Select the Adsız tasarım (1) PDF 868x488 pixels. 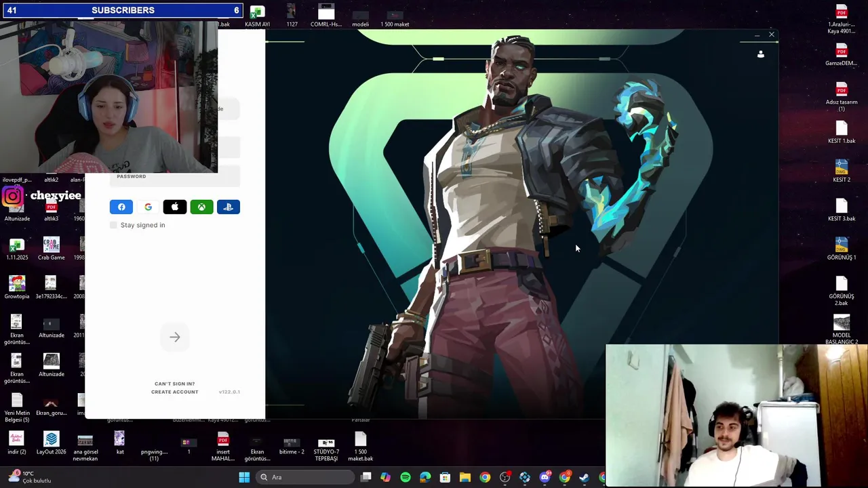pos(842,97)
